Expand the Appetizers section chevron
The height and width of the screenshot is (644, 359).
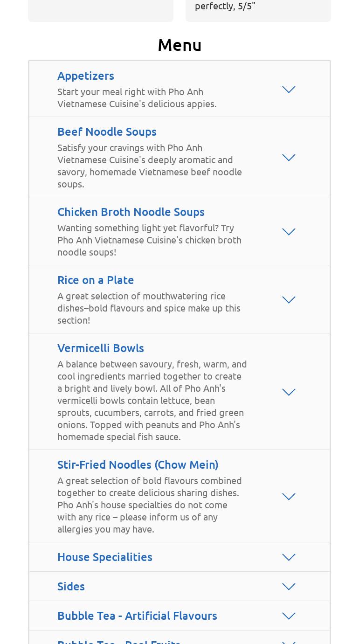tap(289, 90)
